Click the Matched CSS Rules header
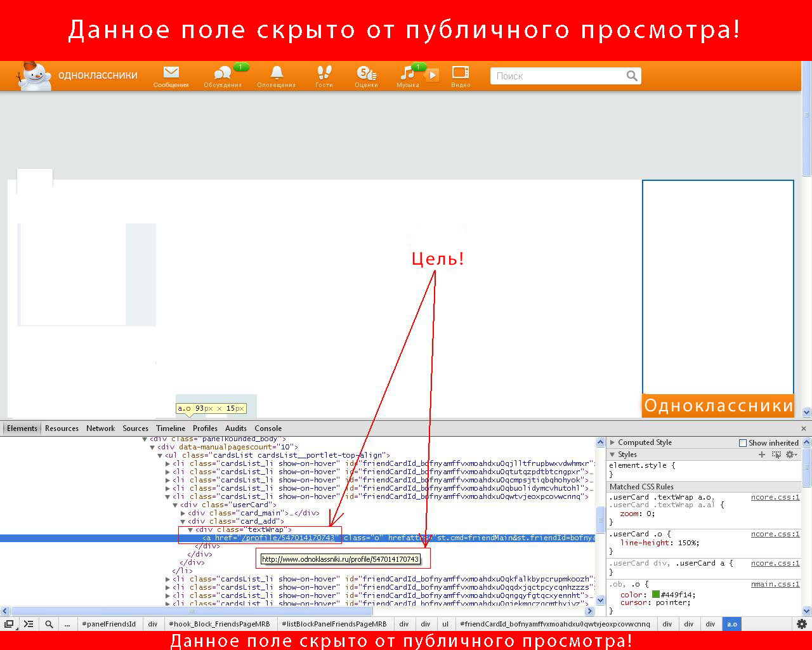Viewport: 812px width, 650px height. tap(641, 486)
